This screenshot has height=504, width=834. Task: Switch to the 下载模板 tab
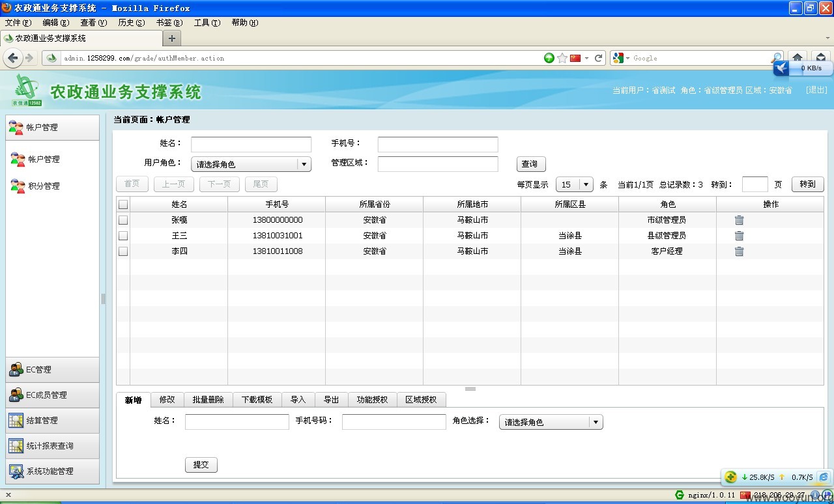pos(257,400)
